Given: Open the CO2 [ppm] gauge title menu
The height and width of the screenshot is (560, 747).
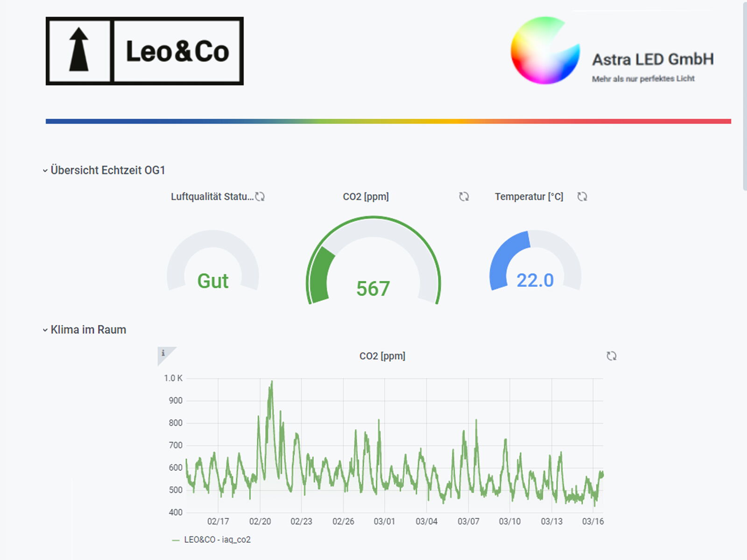Looking at the screenshot, I should coord(366,197).
